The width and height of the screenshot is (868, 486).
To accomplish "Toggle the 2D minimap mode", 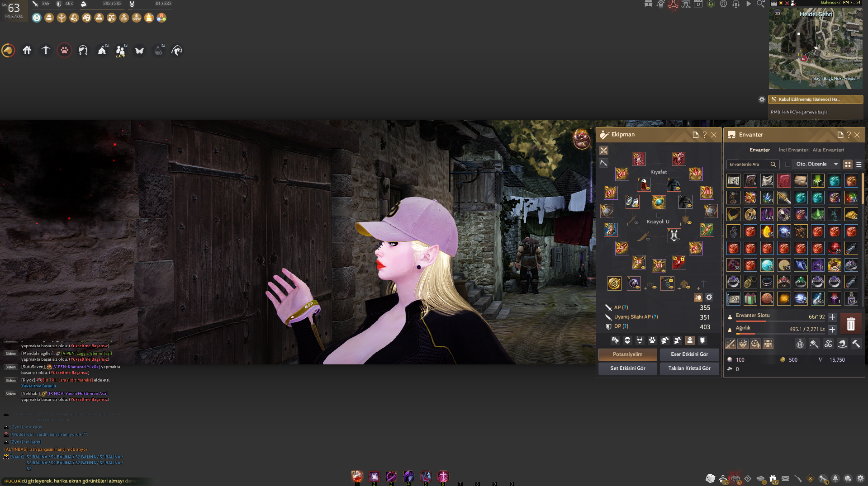I will (778, 14).
